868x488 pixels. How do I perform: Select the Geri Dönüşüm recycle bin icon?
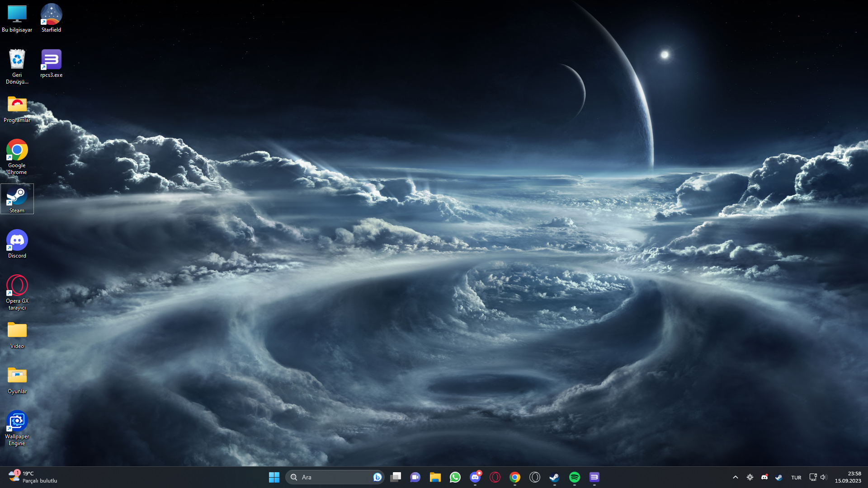17,66
